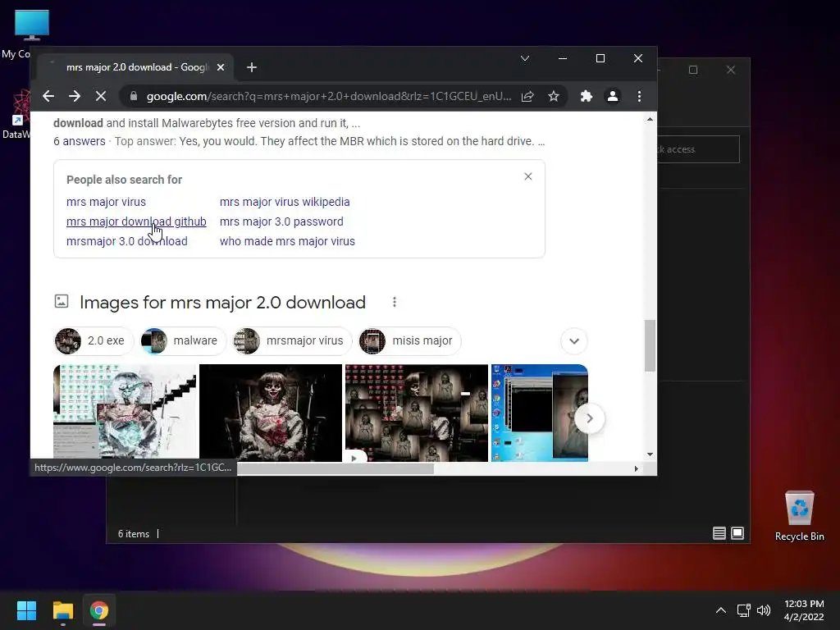Open 'mrs major 3.0 password' suggestion
This screenshot has width=840, height=630.
pos(281,221)
